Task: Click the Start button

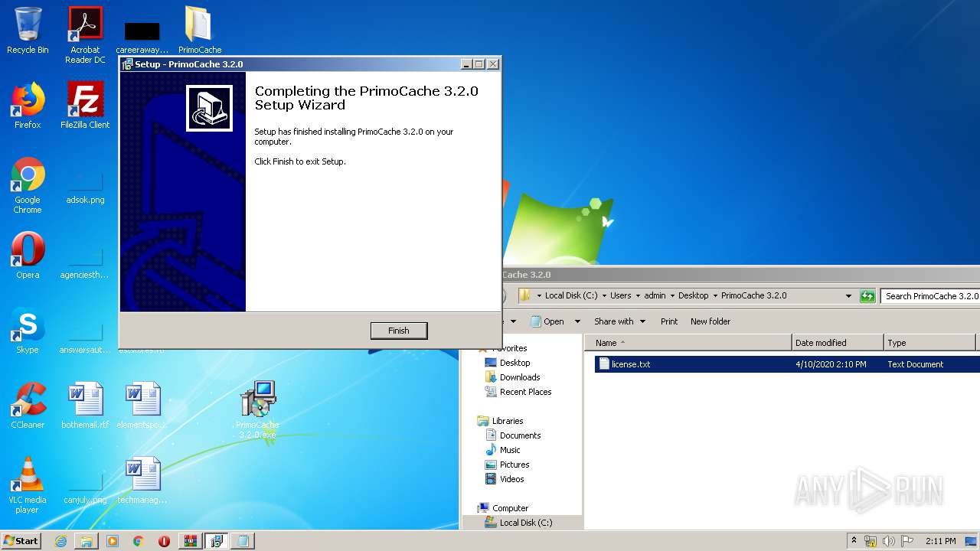Action: [x=21, y=541]
